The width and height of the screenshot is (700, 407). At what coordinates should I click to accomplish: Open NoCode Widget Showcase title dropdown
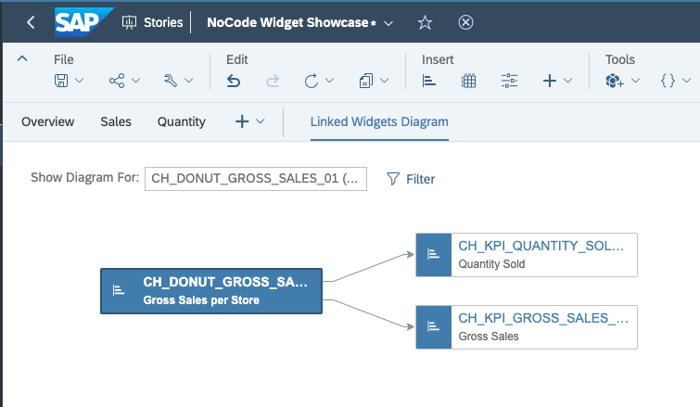389,23
